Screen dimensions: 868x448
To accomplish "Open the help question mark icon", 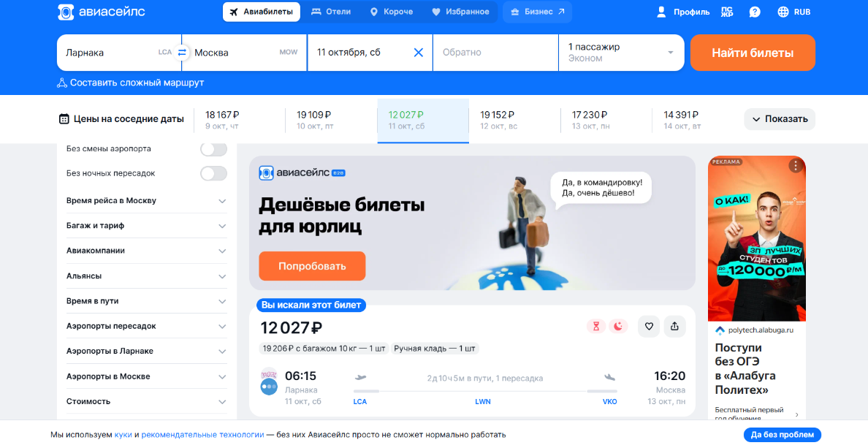I will [x=755, y=12].
